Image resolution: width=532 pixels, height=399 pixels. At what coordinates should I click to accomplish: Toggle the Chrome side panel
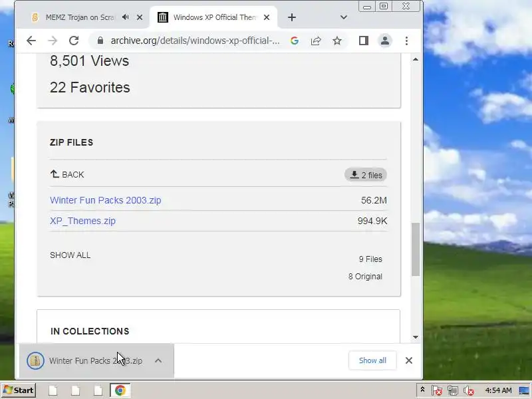[364, 41]
